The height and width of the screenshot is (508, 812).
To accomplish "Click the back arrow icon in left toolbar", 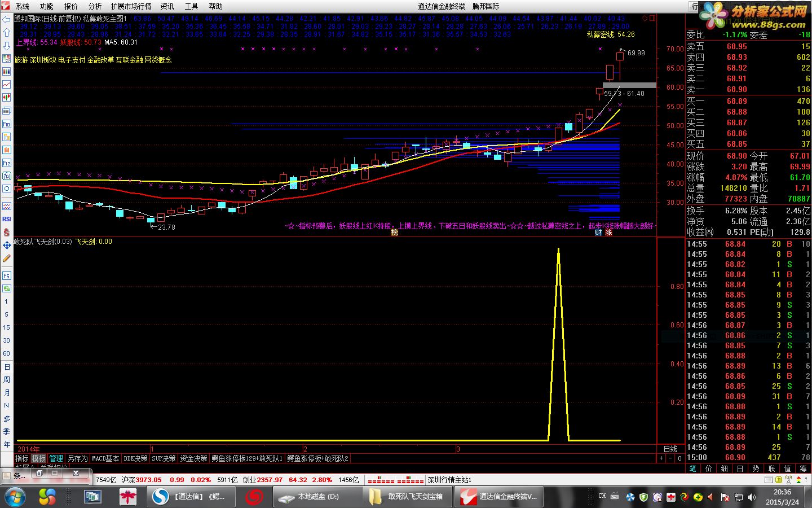I will click(7, 20).
